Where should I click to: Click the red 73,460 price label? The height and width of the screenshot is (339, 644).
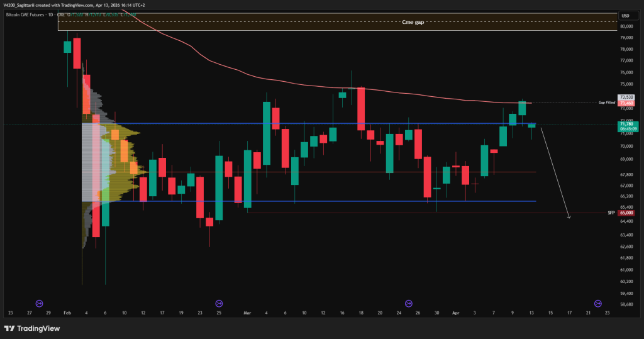tap(626, 103)
